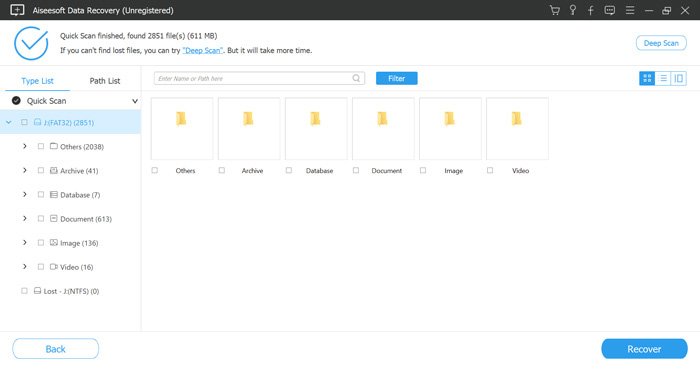Click the Image type icon in tree
Screen dimensions: 700x372
[54, 242]
